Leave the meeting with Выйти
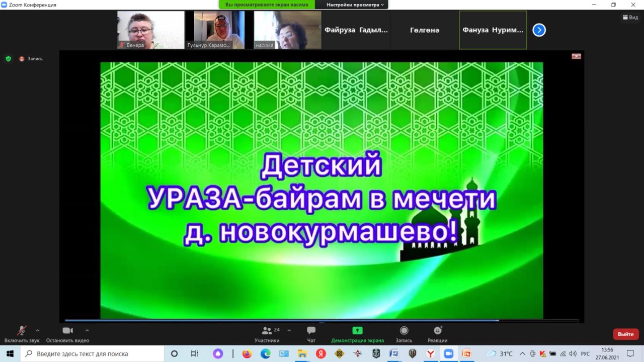The image size is (644, 362). 625,334
